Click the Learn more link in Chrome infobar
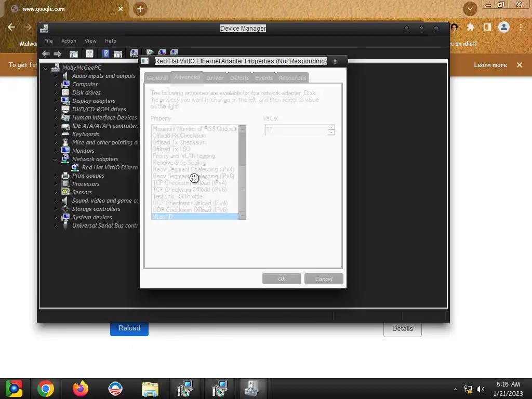 pos(490,65)
